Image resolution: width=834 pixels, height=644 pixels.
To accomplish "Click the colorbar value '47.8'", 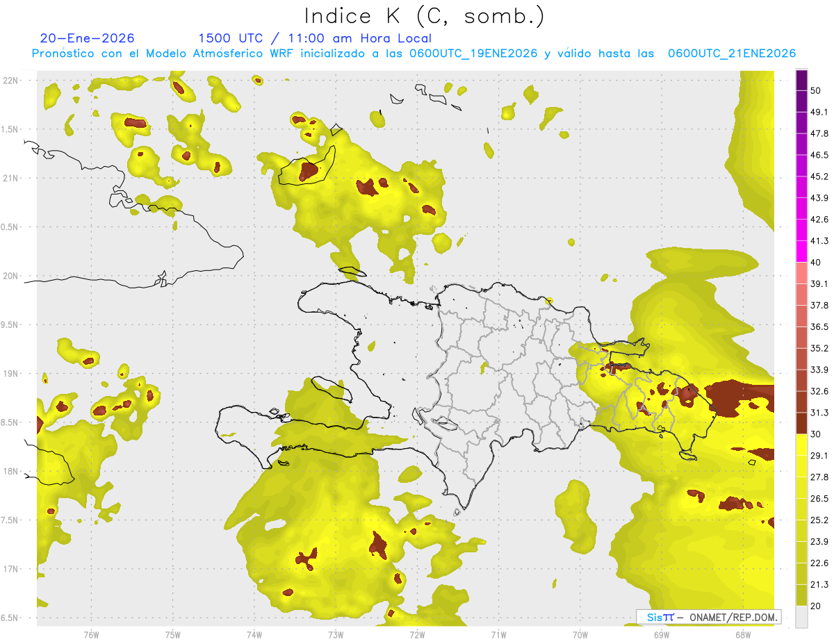I will 819,133.
